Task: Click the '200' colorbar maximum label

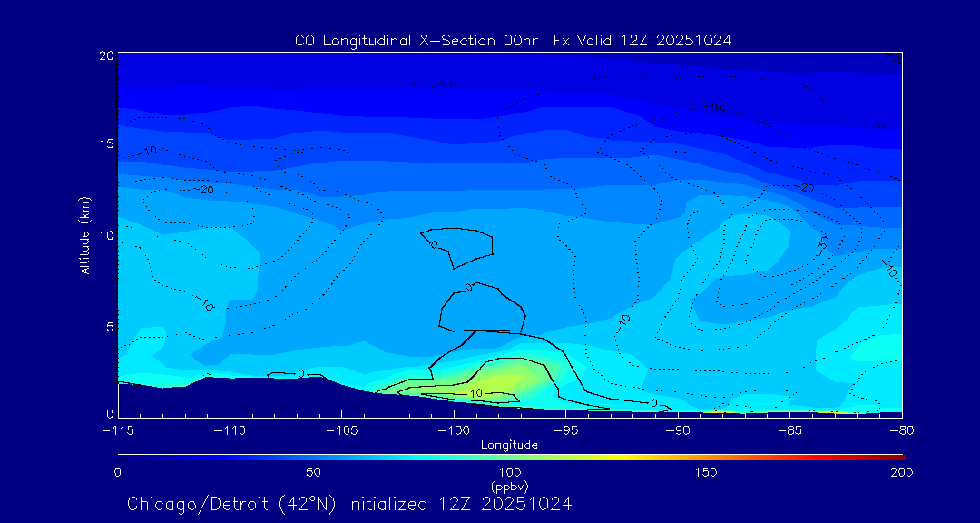Action: [x=901, y=472]
